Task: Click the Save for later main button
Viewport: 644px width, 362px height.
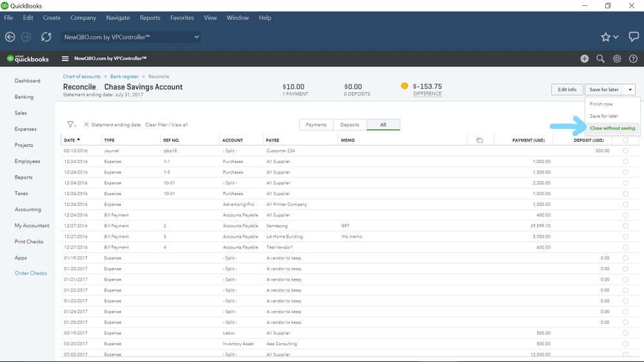Action: 604,90
